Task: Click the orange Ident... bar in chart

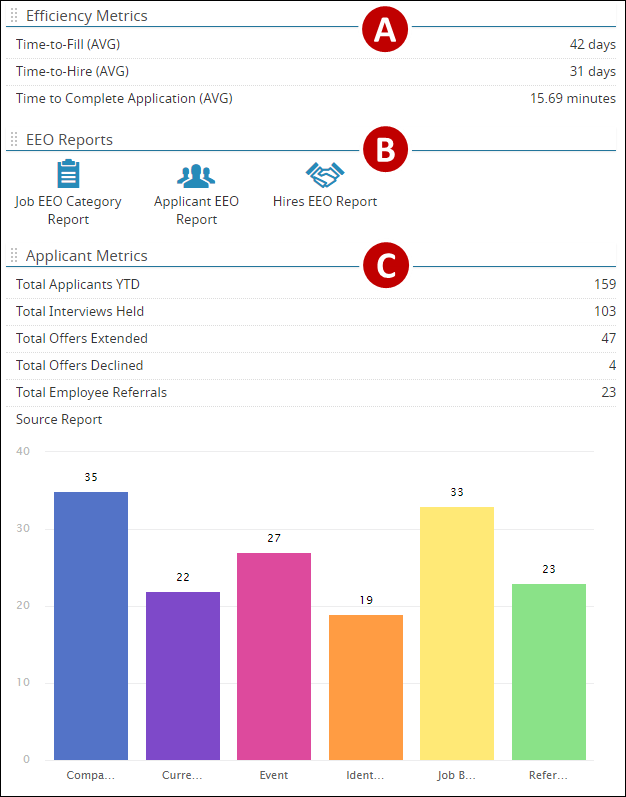Action: coord(366,687)
